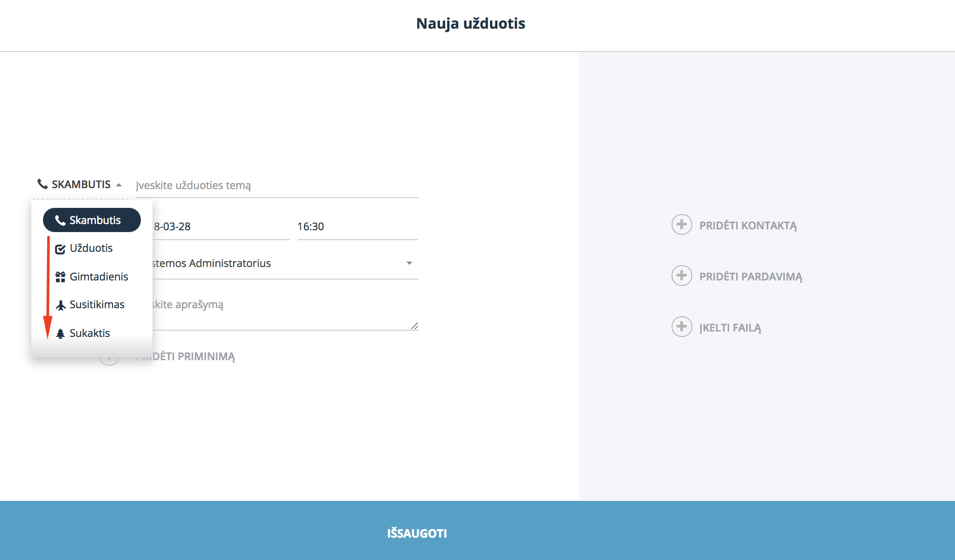Click ĮKELTI FAILĄ upload label
Image resolution: width=955 pixels, height=560 pixels.
(x=730, y=328)
